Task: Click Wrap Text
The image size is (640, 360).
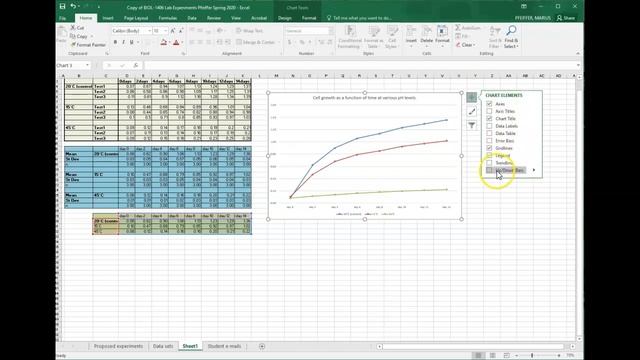Action: (249, 31)
